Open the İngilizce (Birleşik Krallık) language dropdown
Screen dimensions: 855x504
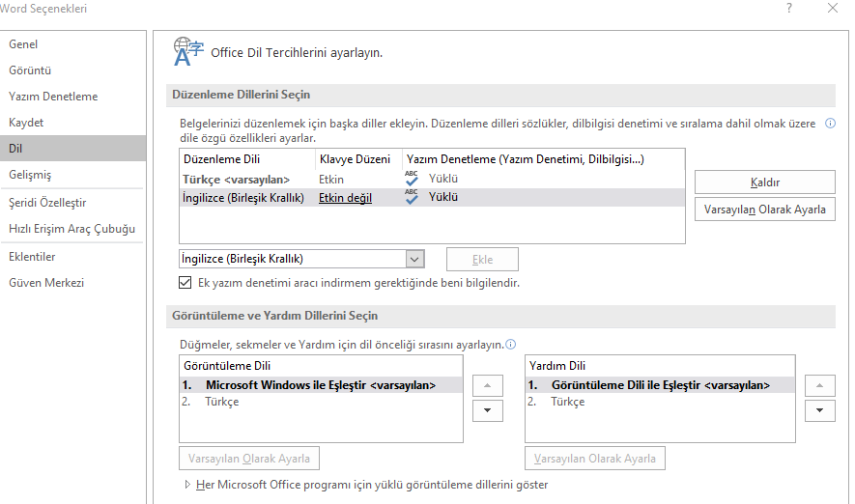coord(415,259)
